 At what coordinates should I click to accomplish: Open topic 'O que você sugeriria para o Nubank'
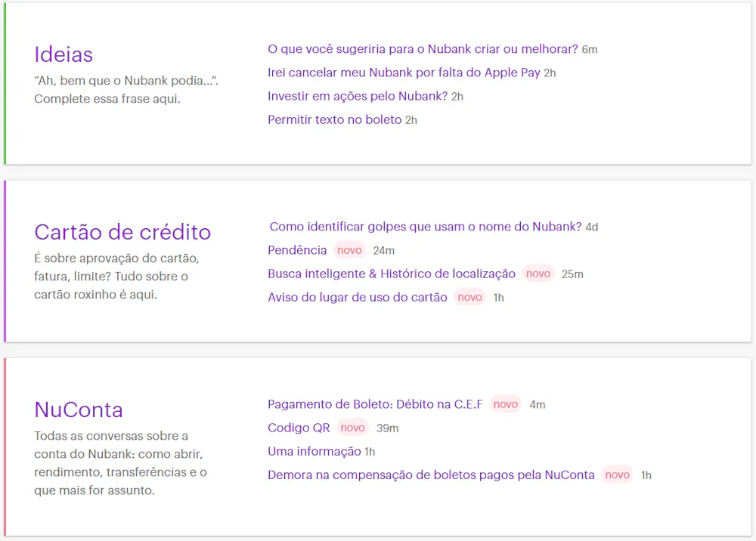tap(423, 49)
